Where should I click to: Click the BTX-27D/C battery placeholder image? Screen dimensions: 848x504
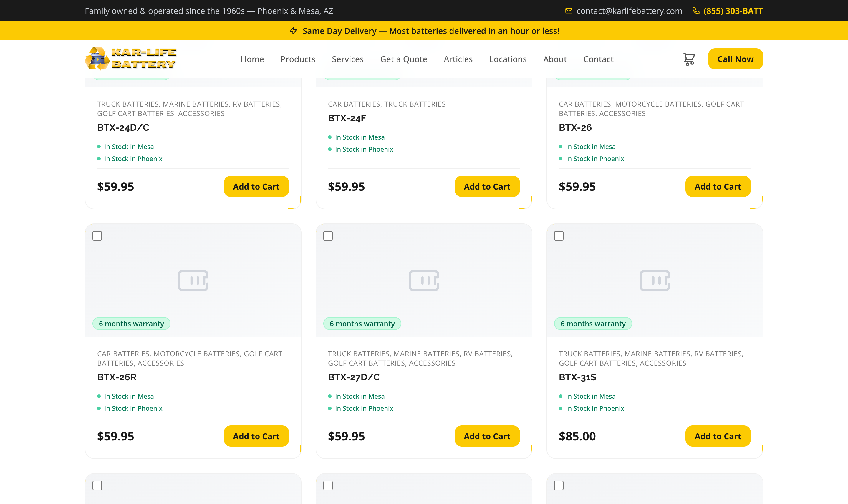point(424,281)
